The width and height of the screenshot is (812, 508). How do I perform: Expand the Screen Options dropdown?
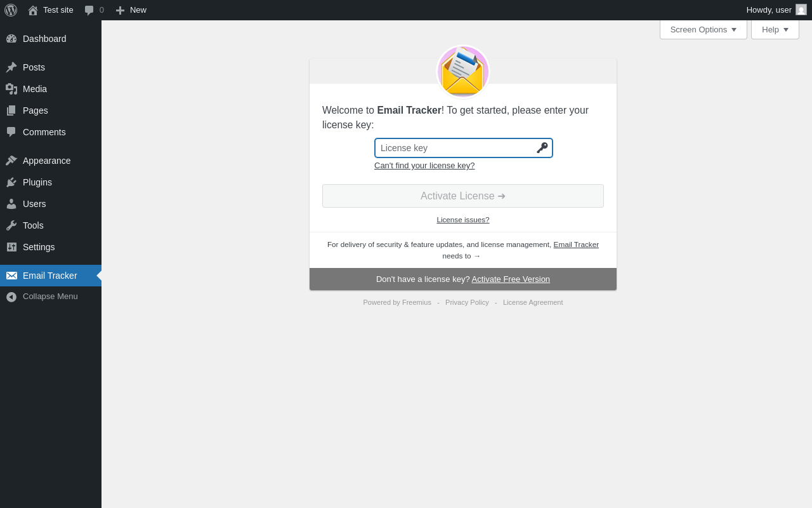704,29
